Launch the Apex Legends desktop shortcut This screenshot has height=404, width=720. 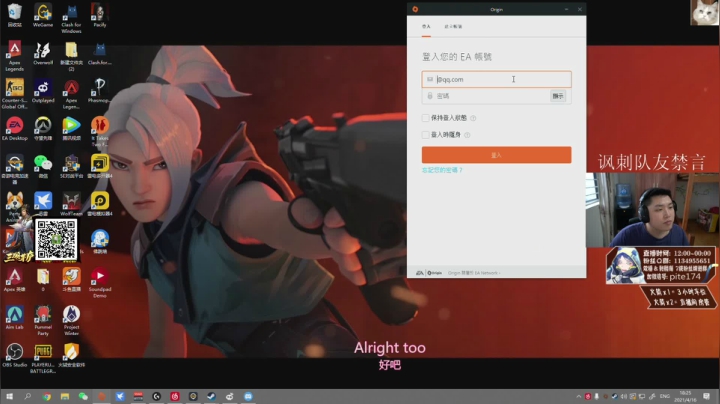15,56
